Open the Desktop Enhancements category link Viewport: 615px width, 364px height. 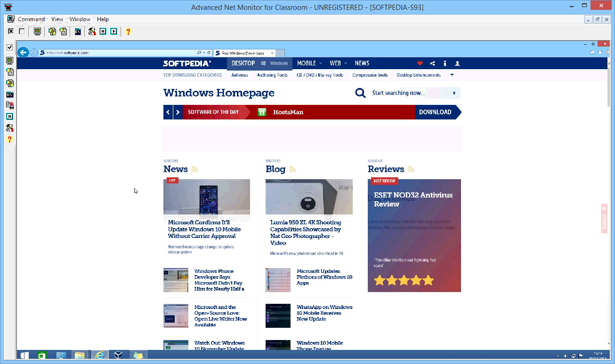[419, 75]
